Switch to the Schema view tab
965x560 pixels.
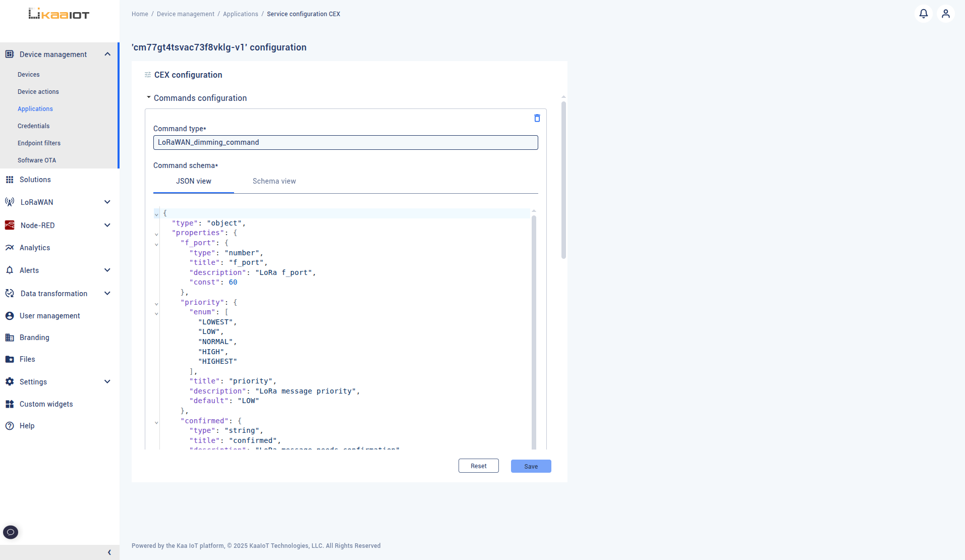(x=274, y=181)
